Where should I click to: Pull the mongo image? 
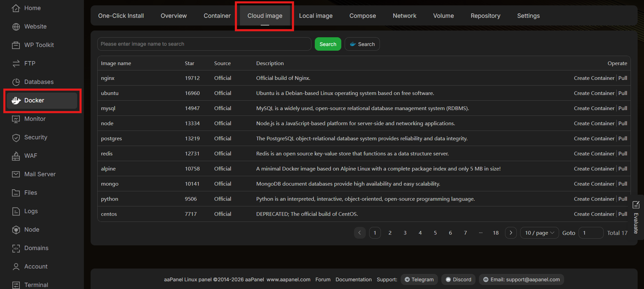(x=623, y=184)
